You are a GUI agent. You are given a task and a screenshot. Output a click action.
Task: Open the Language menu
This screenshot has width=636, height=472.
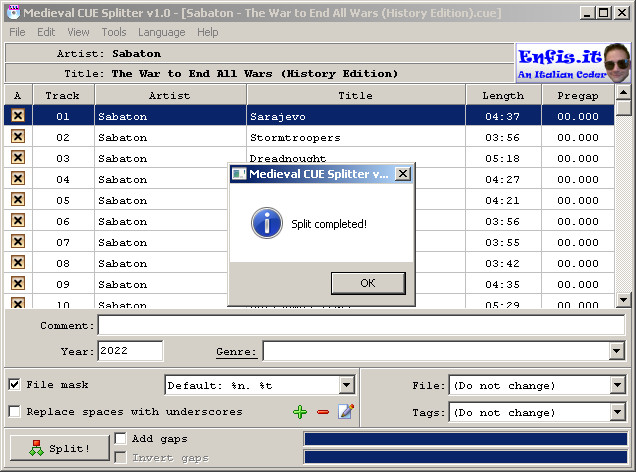click(161, 32)
